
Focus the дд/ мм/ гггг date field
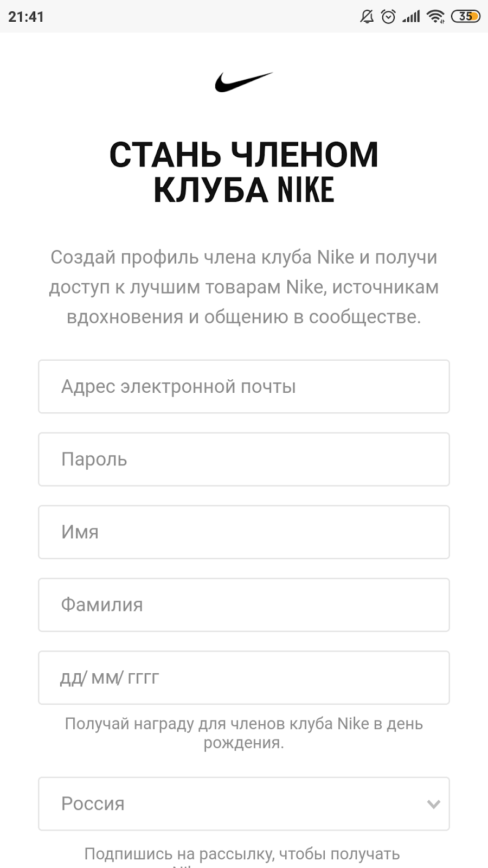pos(244,677)
